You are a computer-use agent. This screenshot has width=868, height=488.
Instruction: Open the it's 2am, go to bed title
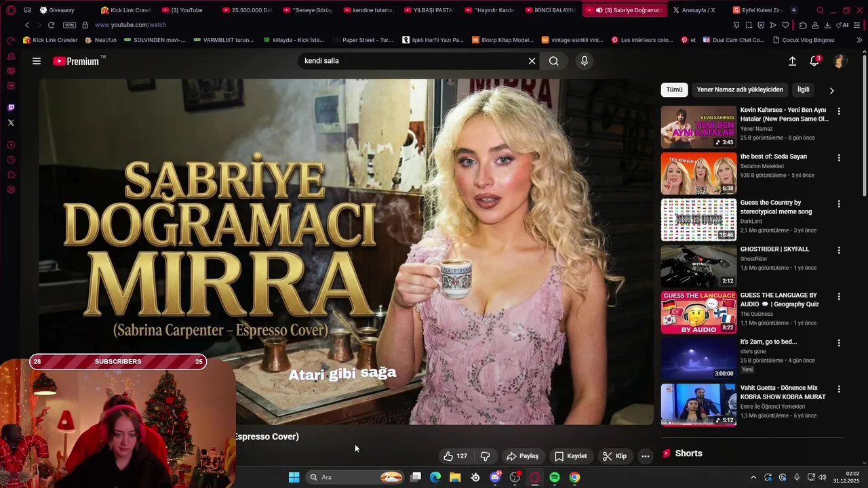pyautogui.click(x=768, y=342)
